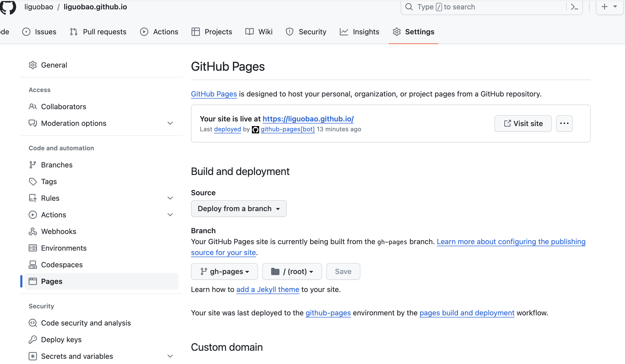625x364 pixels.
Task: Open the / (root) folder dropdown
Action: 292,271
